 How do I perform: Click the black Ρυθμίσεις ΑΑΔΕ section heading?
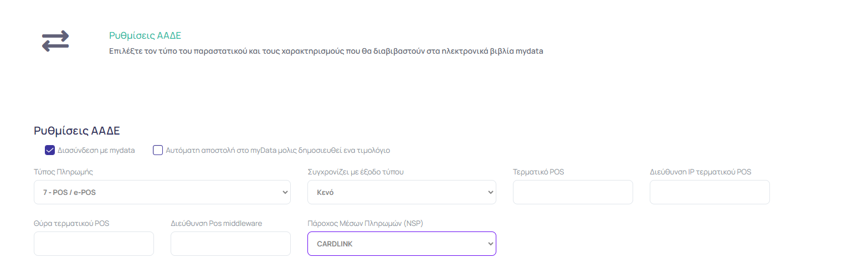click(77, 131)
